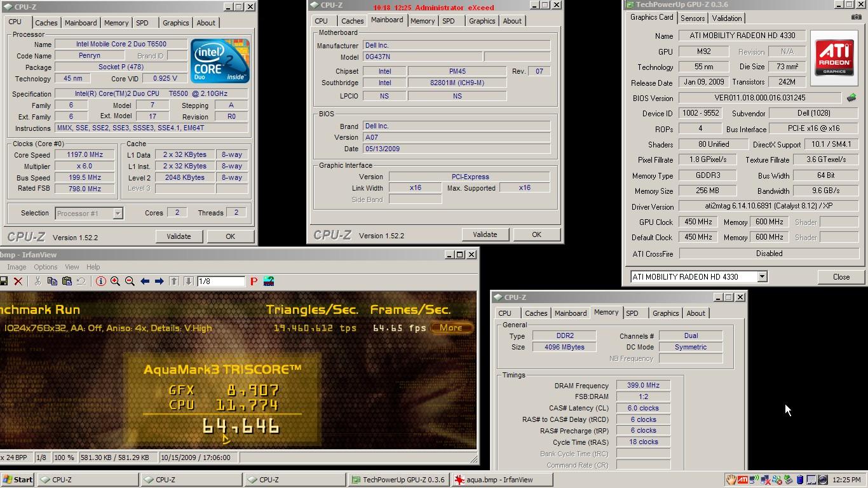868x488 pixels.
Task: Click the Intel Core 2 Duo logo in CPU-Z
Action: pyautogui.click(x=220, y=61)
